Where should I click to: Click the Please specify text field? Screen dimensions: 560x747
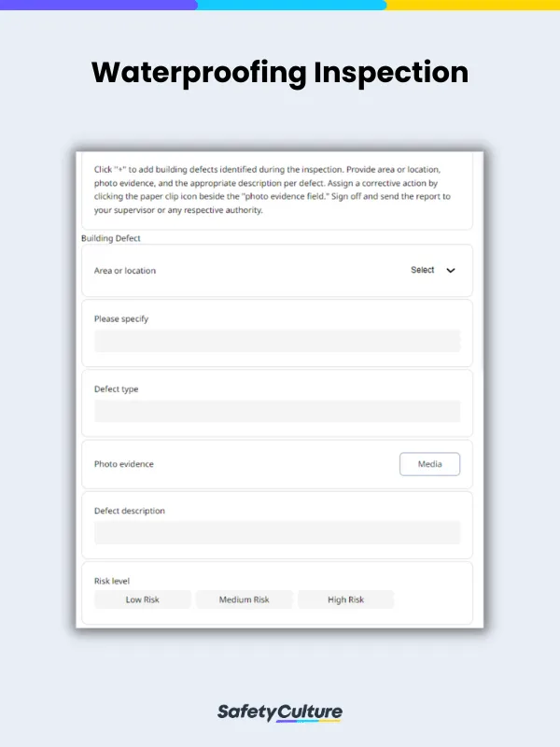(277, 341)
